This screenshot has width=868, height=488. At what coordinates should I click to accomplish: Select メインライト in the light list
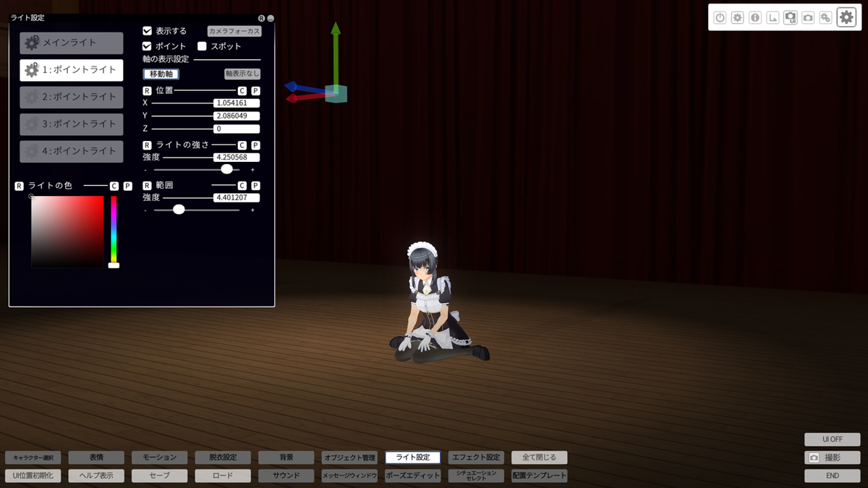click(x=71, y=43)
